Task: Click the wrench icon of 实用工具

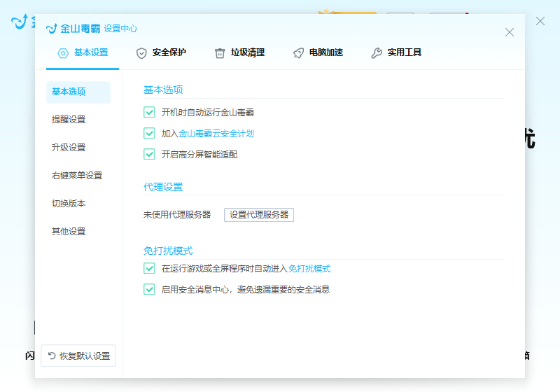Action: click(377, 53)
